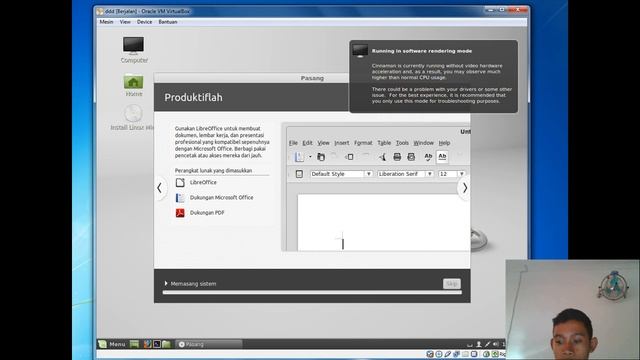
Task: Open the Device menu in VirtualBox
Action: pos(144,22)
